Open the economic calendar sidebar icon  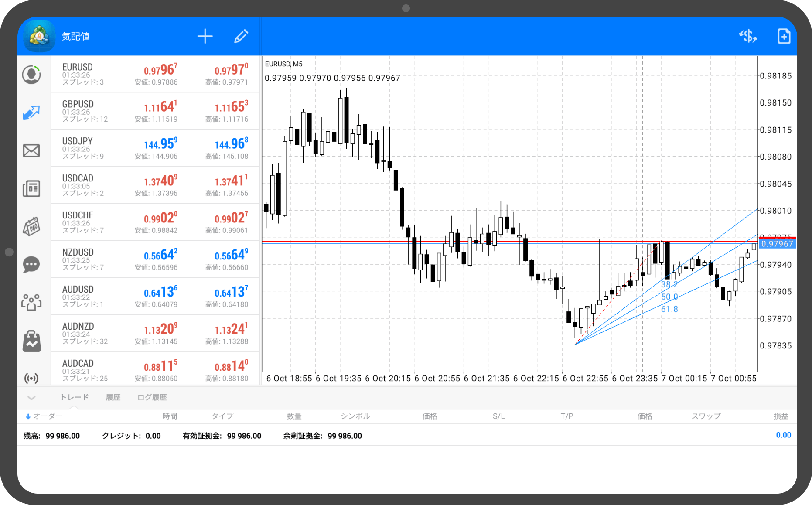(31, 227)
